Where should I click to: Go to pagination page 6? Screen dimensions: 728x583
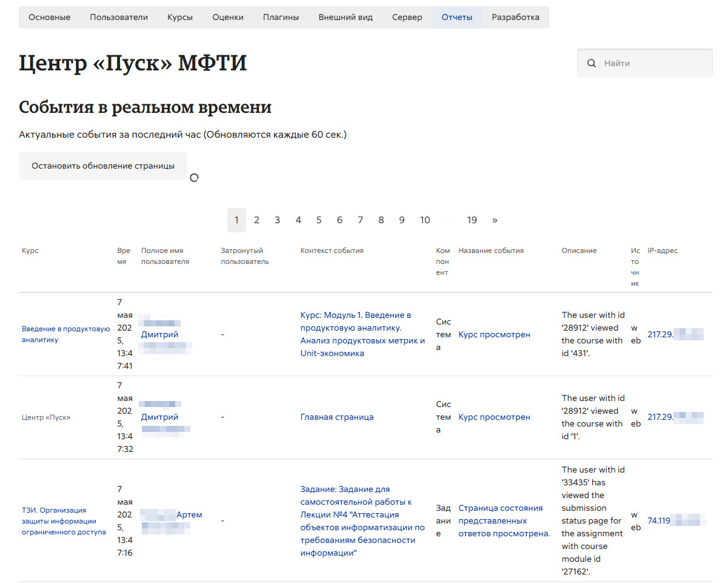click(x=339, y=220)
